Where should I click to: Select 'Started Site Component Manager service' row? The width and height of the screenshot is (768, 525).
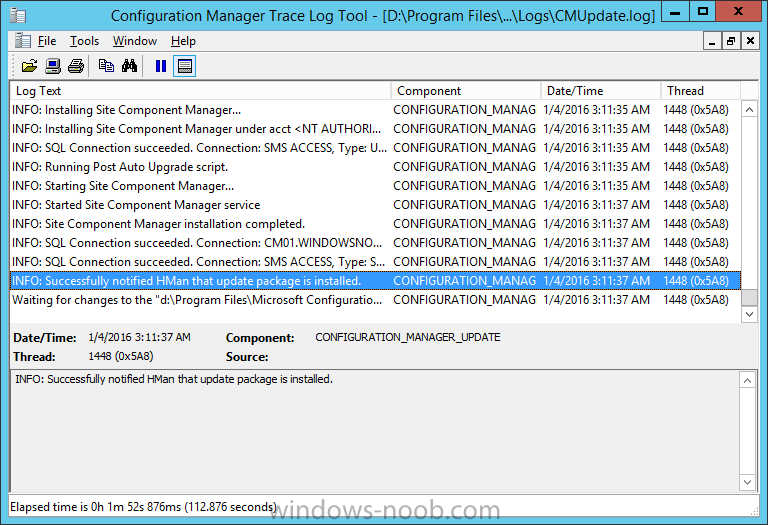(x=375, y=205)
